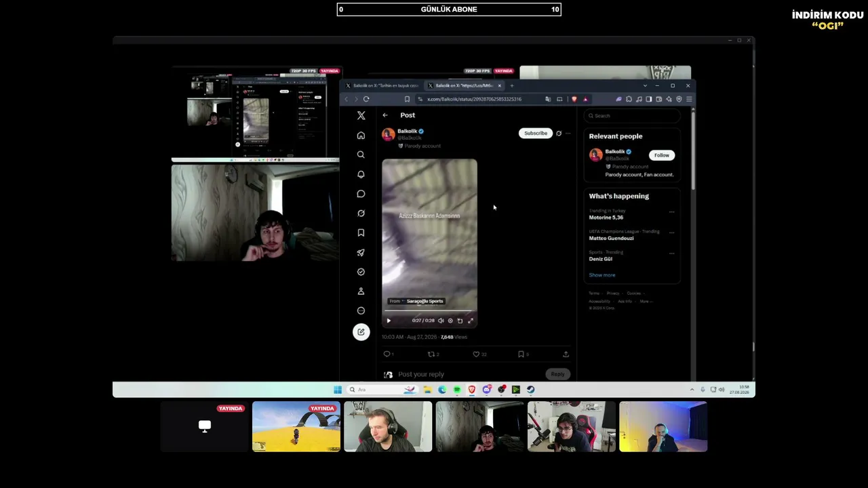Click the Balkolik avatar on the post
This screenshot has width=868, height=488.
click(x=389, y=134)
